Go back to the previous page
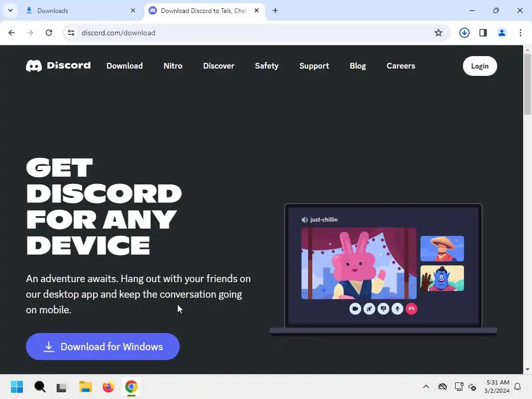This screenshot has width=532, height=399. point(11,33)
